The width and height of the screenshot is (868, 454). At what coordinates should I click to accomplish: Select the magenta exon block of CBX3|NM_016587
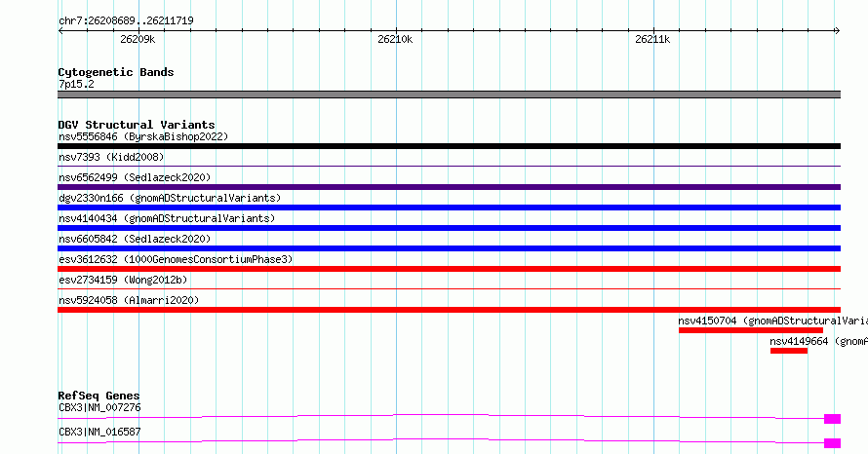[x=833, y=443]
